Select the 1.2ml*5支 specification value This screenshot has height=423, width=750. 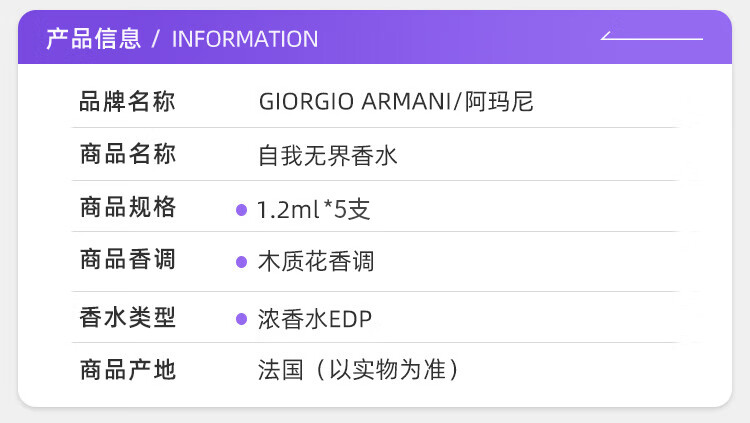pos(313,210)
